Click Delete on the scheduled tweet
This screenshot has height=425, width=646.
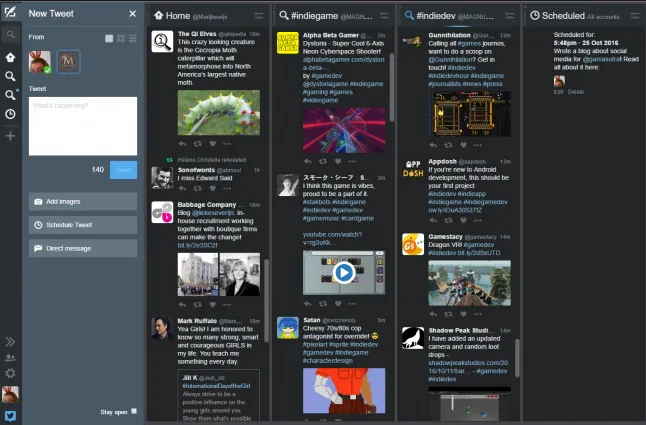coord(576,91)
